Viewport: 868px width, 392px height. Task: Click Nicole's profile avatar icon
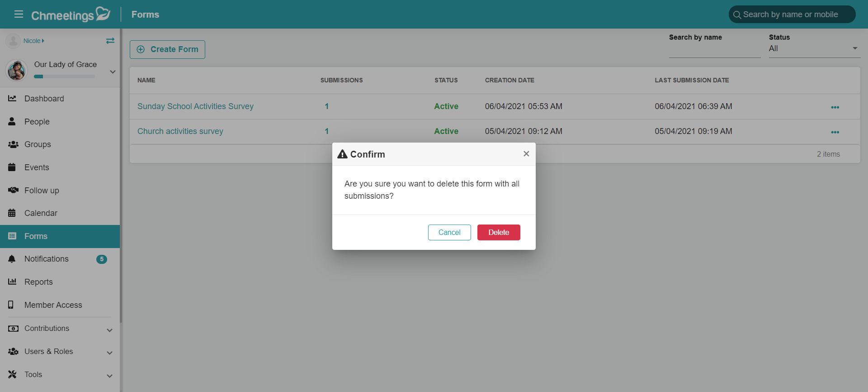13,41
